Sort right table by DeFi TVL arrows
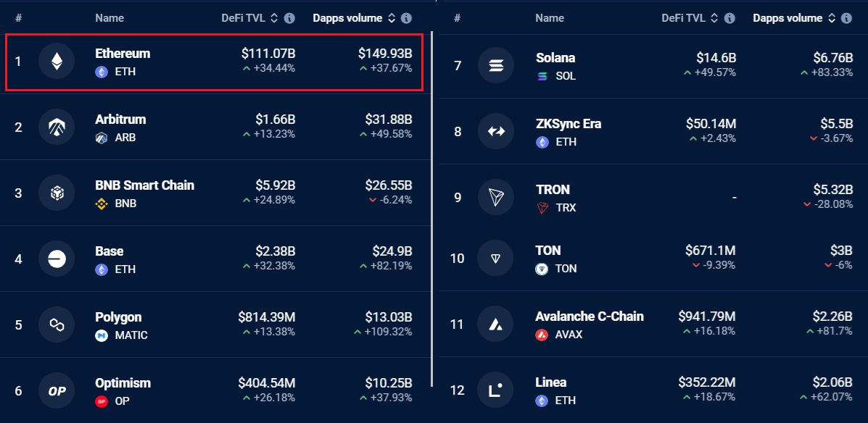The height and width of the screenshot is (423, 868). click(714, 18)
